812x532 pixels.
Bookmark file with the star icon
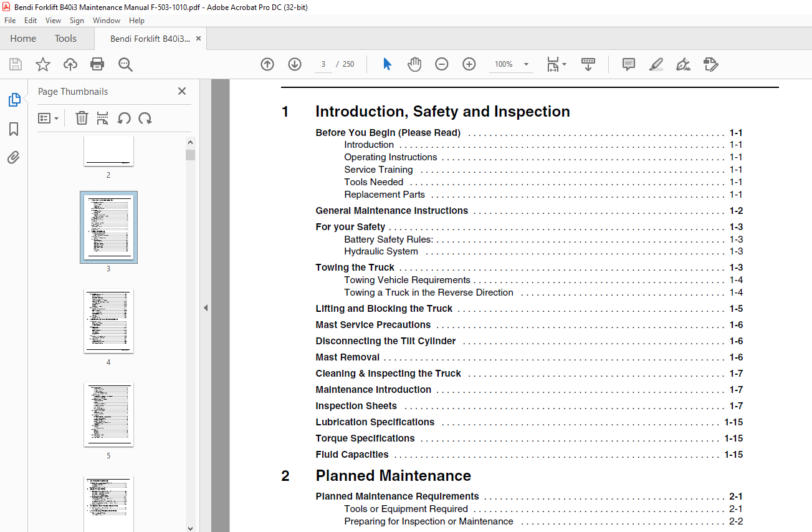42,64
